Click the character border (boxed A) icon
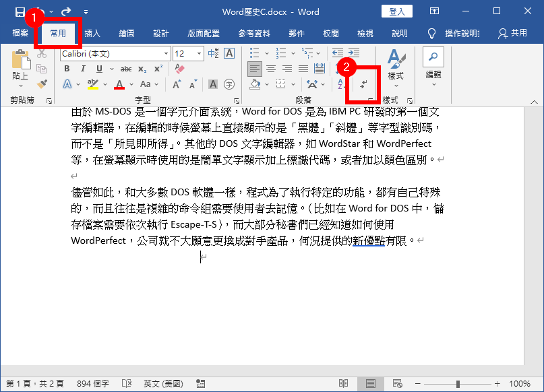Image resolution: width=544 pixels, height=392 pixels. [x=229, y=53]
